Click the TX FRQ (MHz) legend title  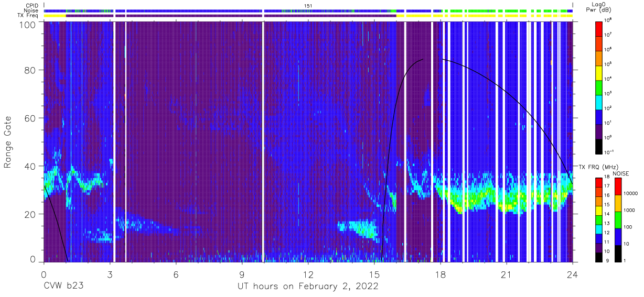coord(599,167)
